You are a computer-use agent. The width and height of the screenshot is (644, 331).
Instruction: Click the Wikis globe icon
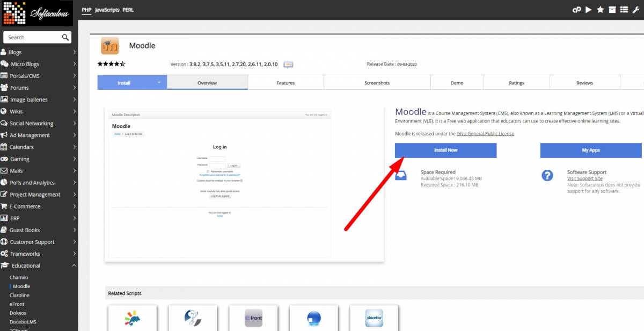pos(4,111)
